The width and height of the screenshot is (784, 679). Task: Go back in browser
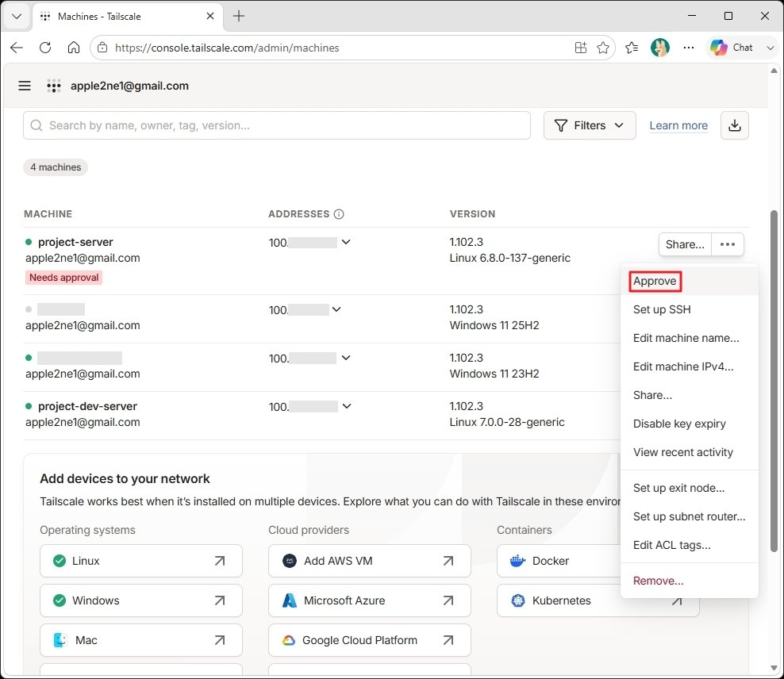(x=17, y=48)
